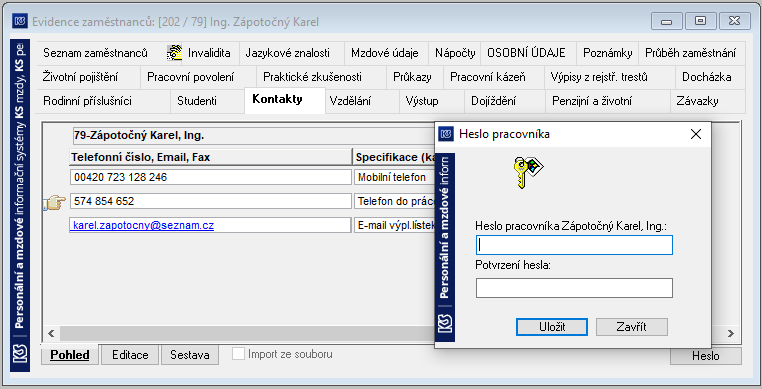Image resolution: width=762 pixels, height=389 pixels.
Task: Click the Telefon do práce specification cell
Action: [x=395, y=201]
